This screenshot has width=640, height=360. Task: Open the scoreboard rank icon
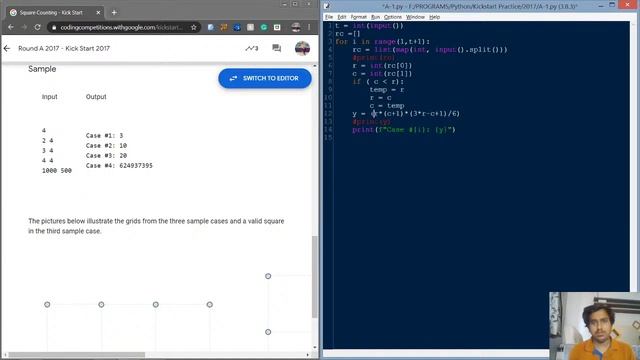click(x=251, y=48)
